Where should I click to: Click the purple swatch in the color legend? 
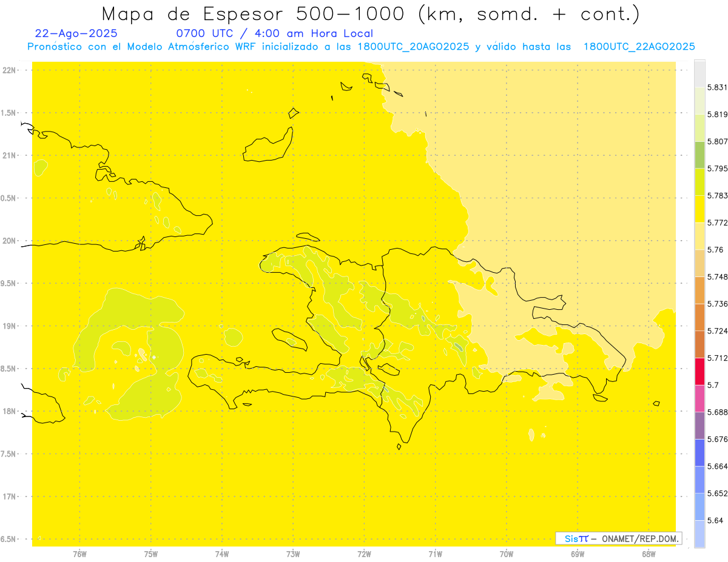tap(699, 426)
